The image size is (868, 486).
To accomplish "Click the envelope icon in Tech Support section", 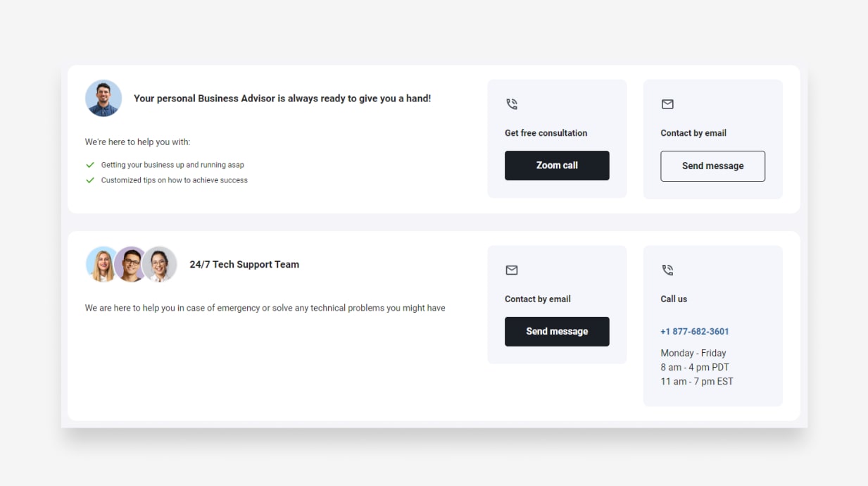I will [x=512, y=270].
